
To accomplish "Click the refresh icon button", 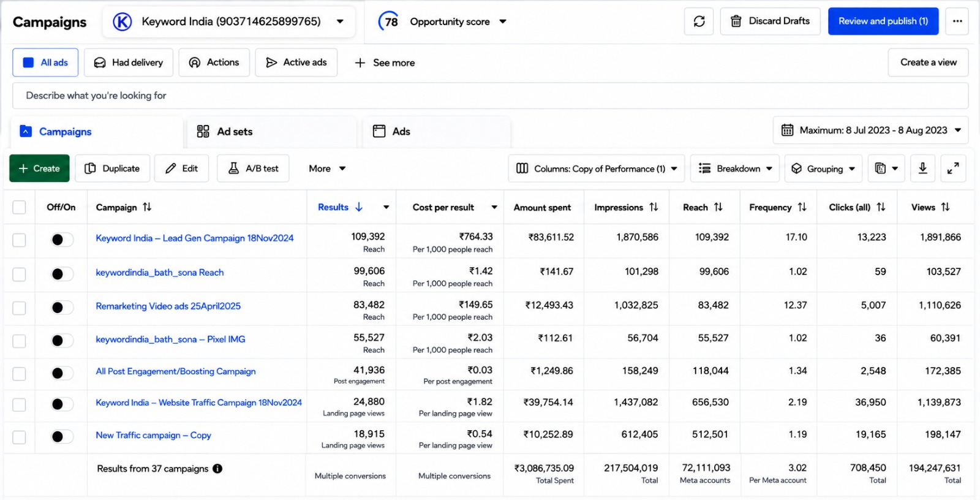I will [x=699, y=21].
